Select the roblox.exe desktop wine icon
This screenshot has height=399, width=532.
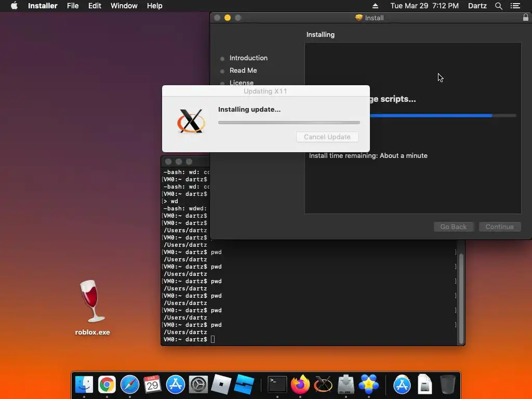click(92, 301)
